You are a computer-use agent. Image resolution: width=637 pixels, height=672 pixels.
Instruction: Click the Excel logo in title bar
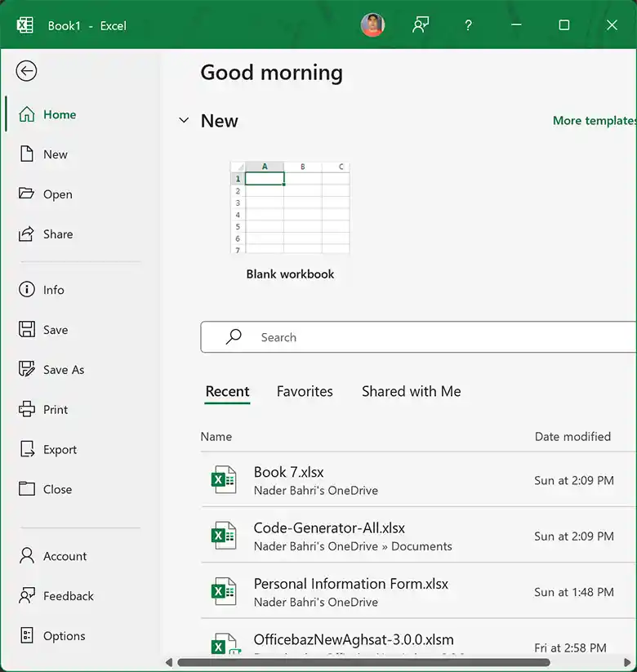point(24,25)
